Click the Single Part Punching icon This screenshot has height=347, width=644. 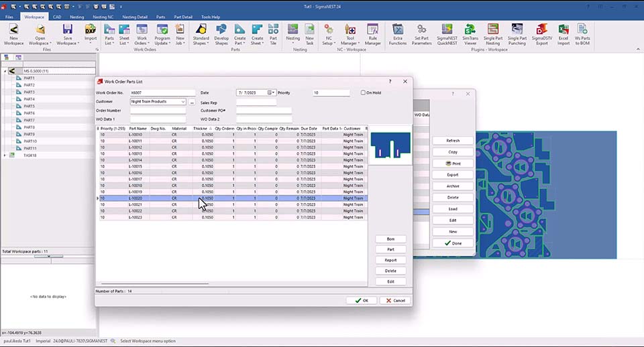point(517,34)
